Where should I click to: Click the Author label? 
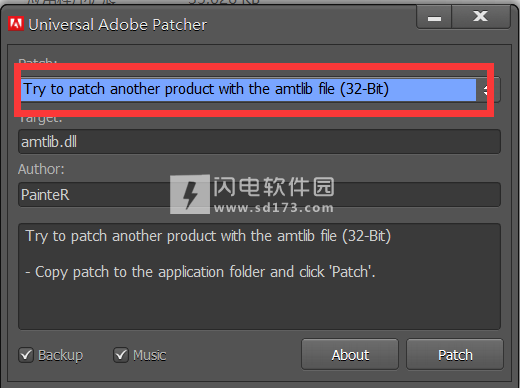[x=41, y=169]
